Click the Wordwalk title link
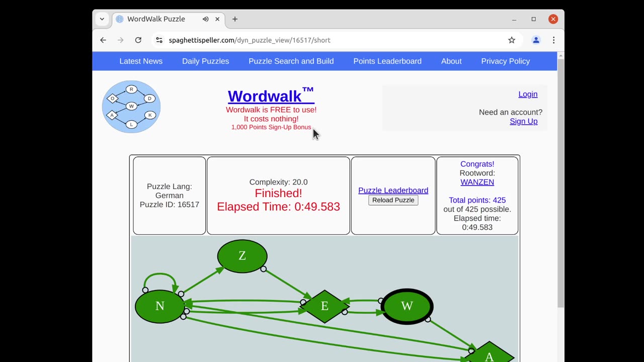 (271, 96)
